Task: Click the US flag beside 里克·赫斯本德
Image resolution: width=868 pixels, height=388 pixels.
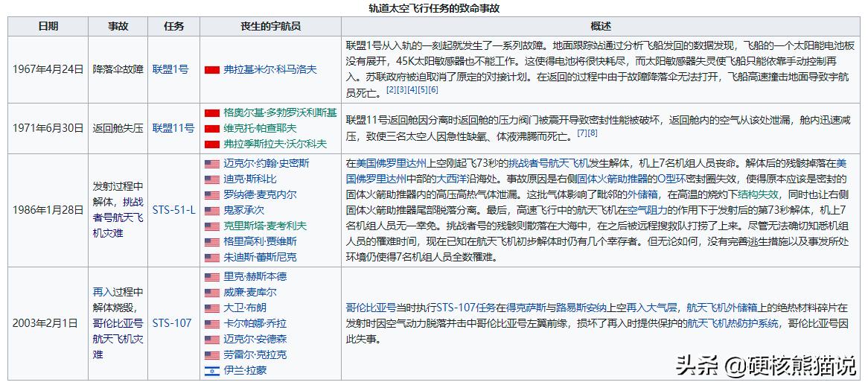Action: (x=212, y=277)
